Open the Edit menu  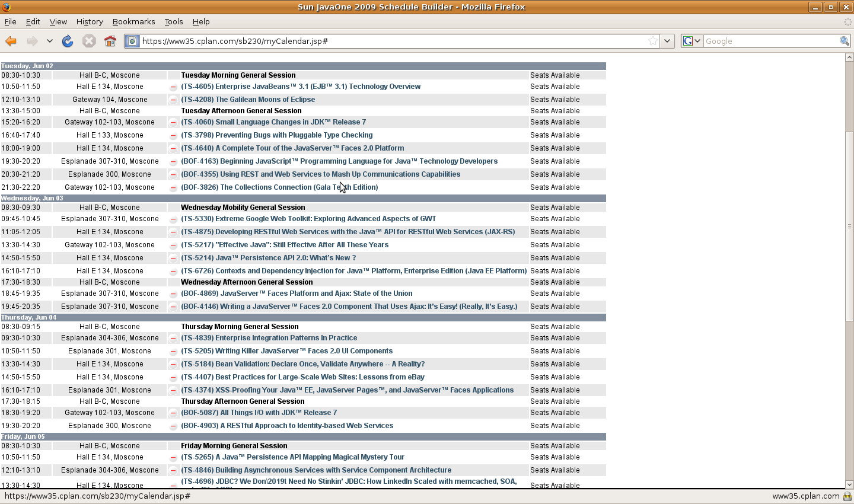pyautogui.click(x=33, y=21)
